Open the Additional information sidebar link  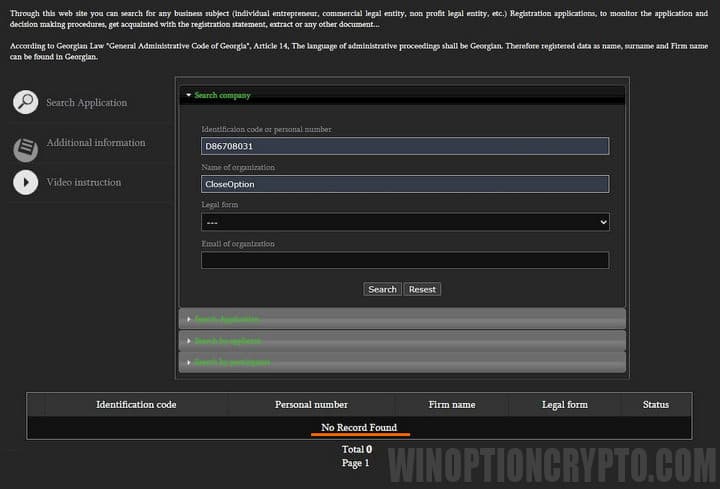(x=95, y=143)
